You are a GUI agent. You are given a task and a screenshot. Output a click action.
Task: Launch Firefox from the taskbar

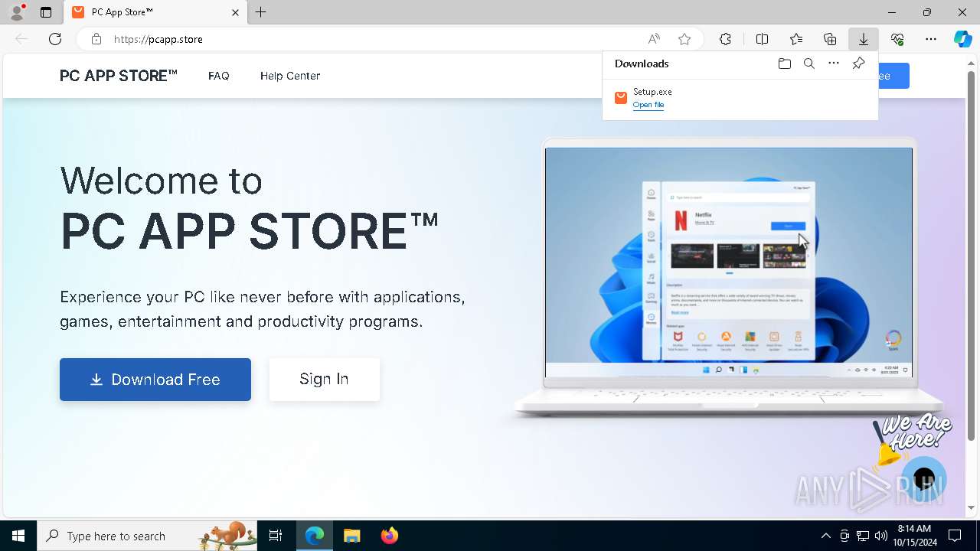point(390,536)
